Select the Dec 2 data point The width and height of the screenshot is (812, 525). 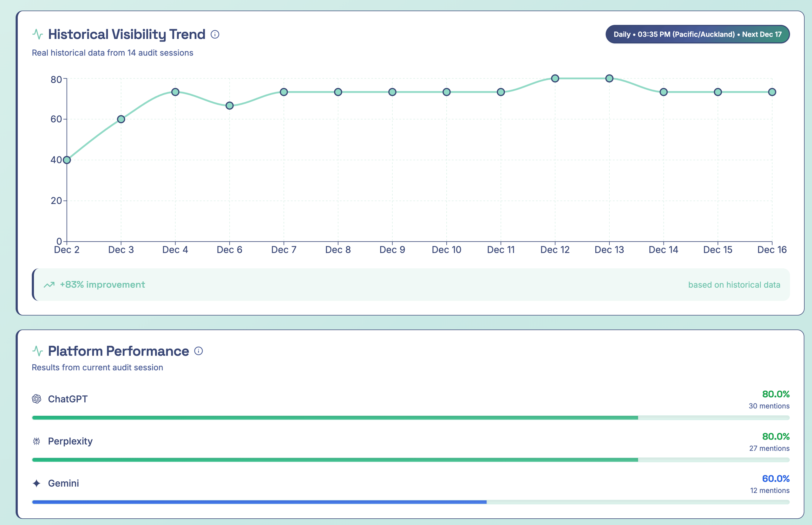(x=67, y=160)
